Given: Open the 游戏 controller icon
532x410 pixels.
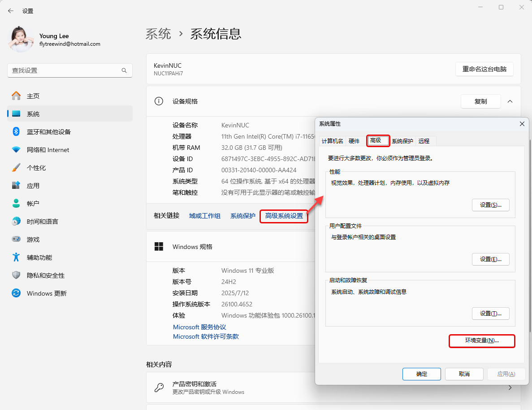Looking at the screenshot, I should (16, 239).
